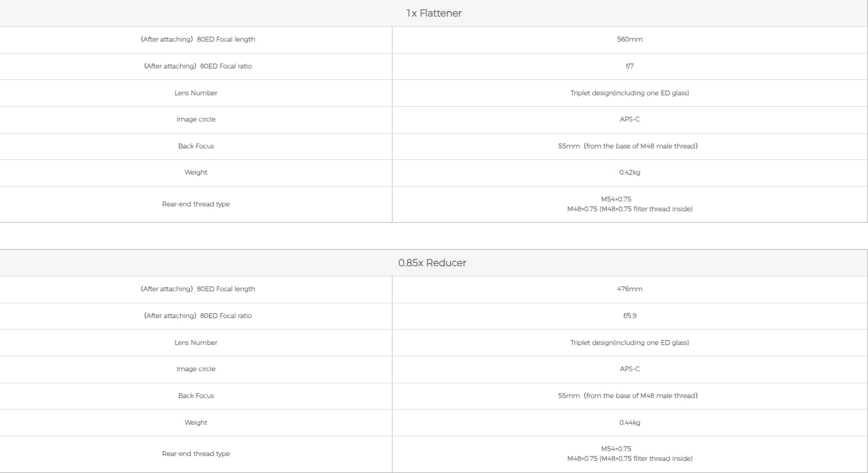Select Lens Number label in Flattener table
The width and height of the screenshot is (868, 473).
tap(196, 93)
